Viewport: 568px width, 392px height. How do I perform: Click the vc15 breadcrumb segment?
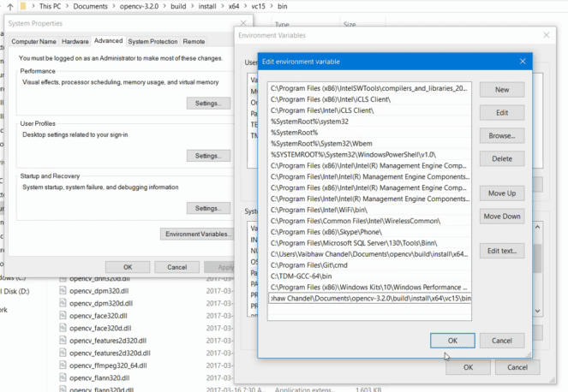[258, 6]
